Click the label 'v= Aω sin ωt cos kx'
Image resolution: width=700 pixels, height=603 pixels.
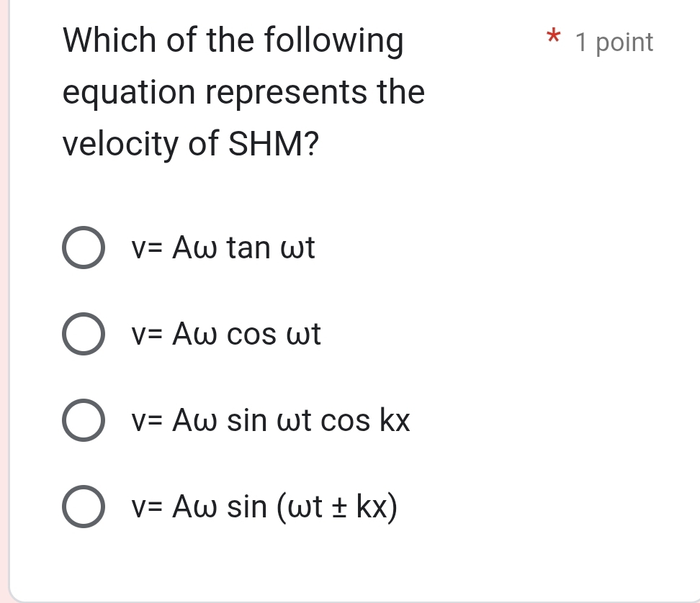tap(270, 421)
